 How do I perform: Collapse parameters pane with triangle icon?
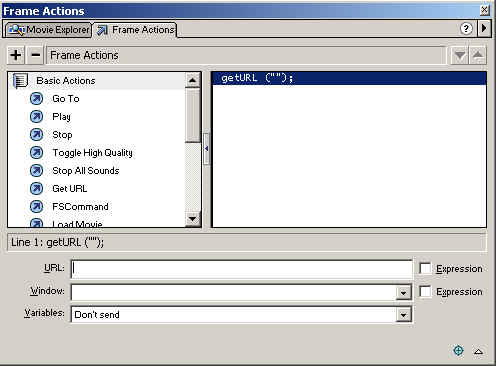coord(479,351)
